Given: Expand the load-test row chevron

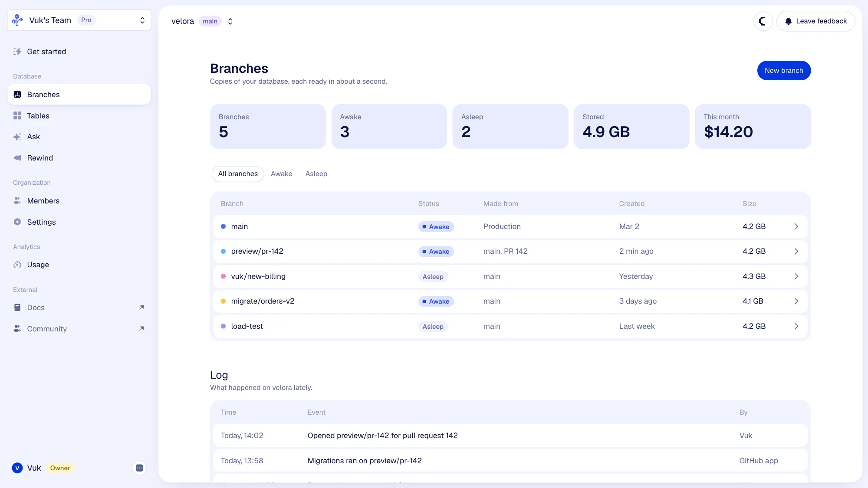Looking at the screenshot, I should click(796, 326).
